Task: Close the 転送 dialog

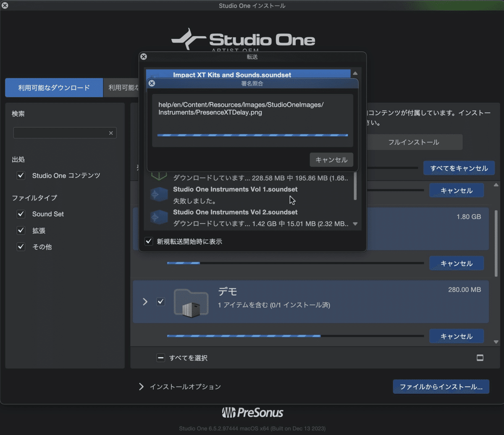Action: [144, 57]
